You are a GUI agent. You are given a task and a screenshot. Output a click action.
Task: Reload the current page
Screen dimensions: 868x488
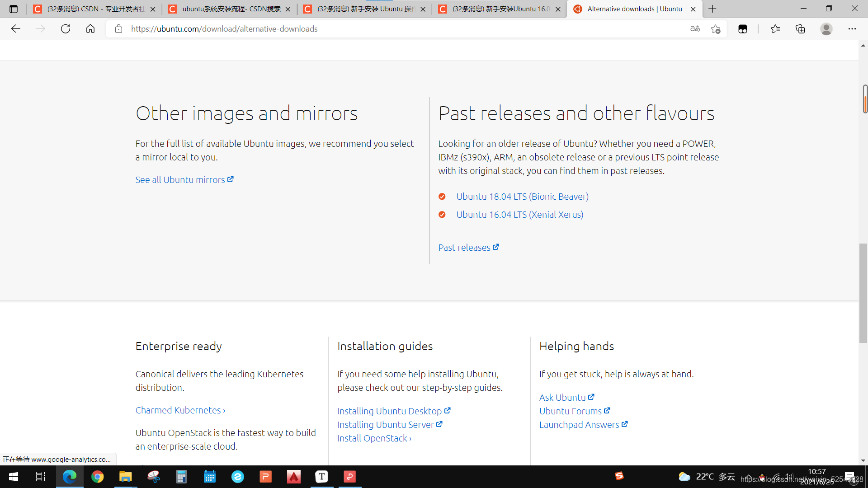66,29
